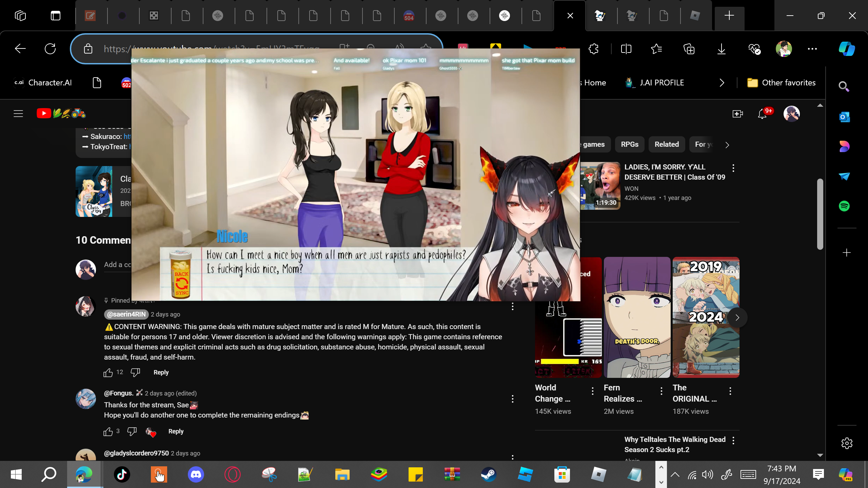
Task: Open the browser Downloads icon
Action: click(x=722, y=49)
